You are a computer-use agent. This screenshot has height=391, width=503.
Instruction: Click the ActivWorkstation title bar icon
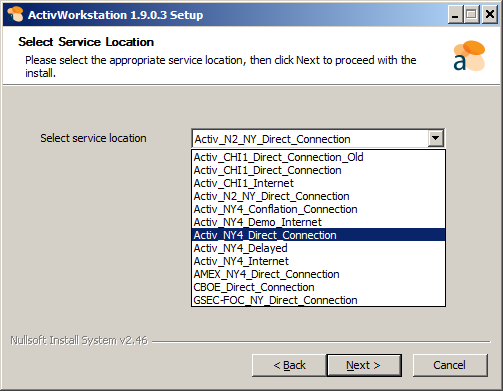[15, 15]
